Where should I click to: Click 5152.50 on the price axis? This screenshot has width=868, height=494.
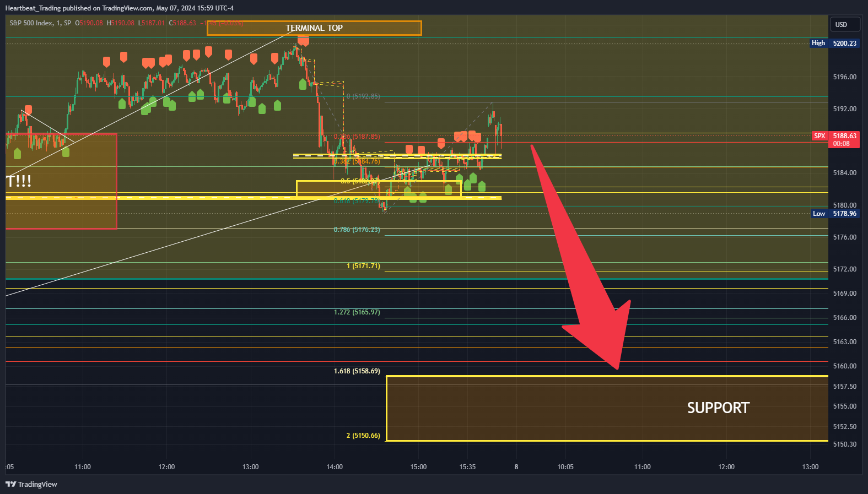click(845, 427)
